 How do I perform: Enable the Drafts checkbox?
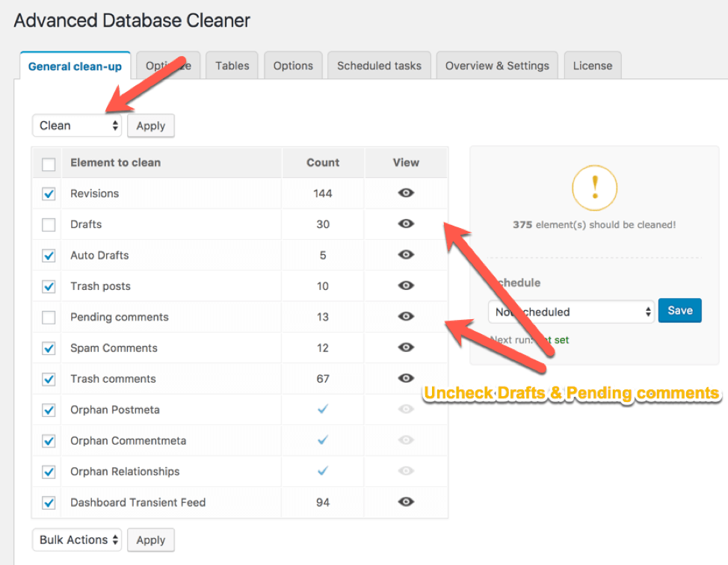click(48, 224)
